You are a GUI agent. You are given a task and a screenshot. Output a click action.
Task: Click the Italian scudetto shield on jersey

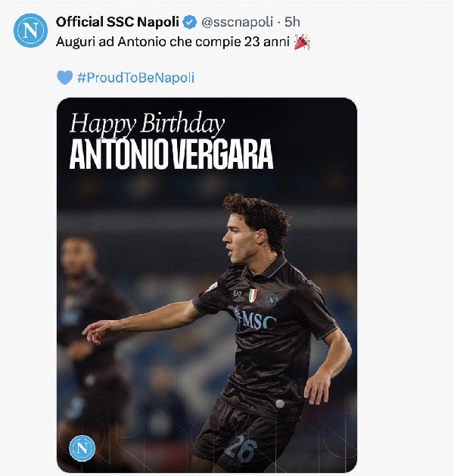coord(253,295)
